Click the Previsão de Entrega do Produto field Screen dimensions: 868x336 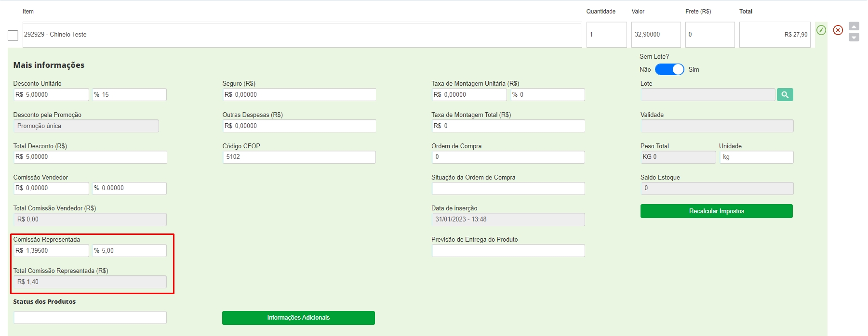(x=508, y=251)
